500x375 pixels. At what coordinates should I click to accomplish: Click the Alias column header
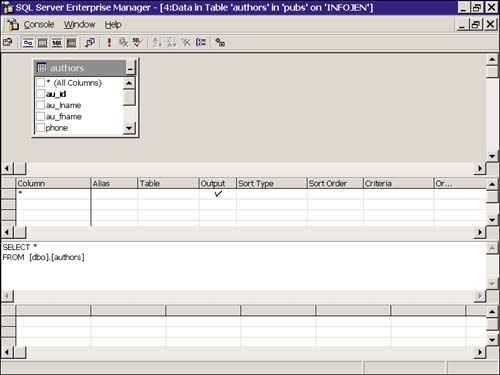[x=114, y=183]
